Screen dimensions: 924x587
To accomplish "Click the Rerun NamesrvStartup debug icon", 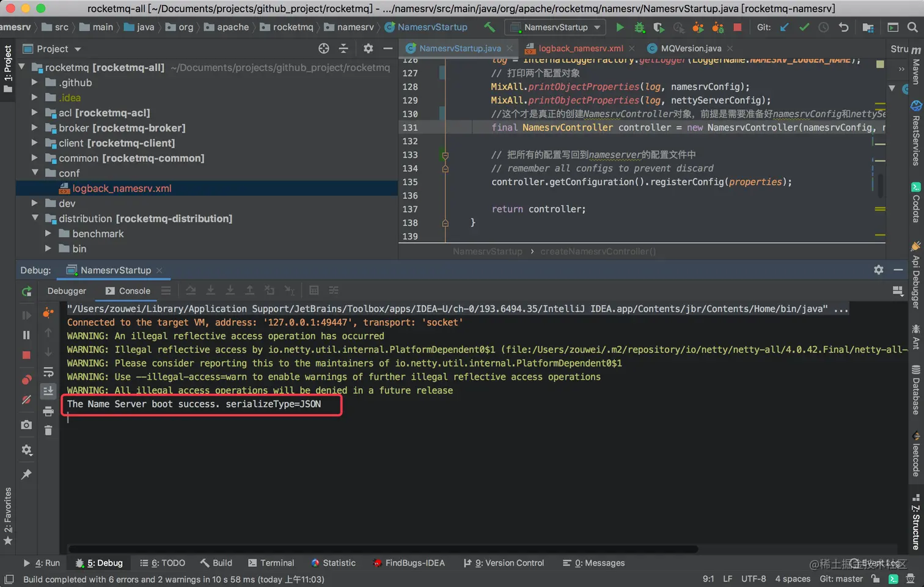I will click(26, 292).
